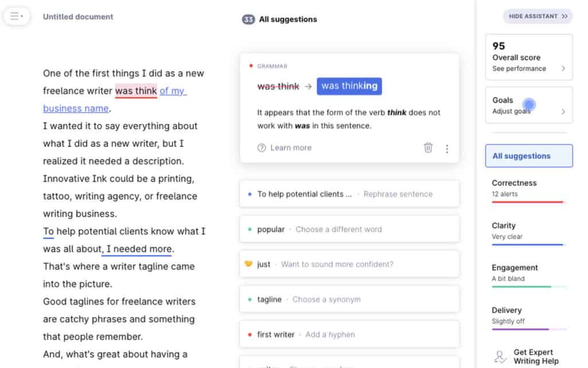Viewport: 588px width, 368px height.
Task: Expand 'first writer' add a hyphen suggestion
Action: coord(349,334)
